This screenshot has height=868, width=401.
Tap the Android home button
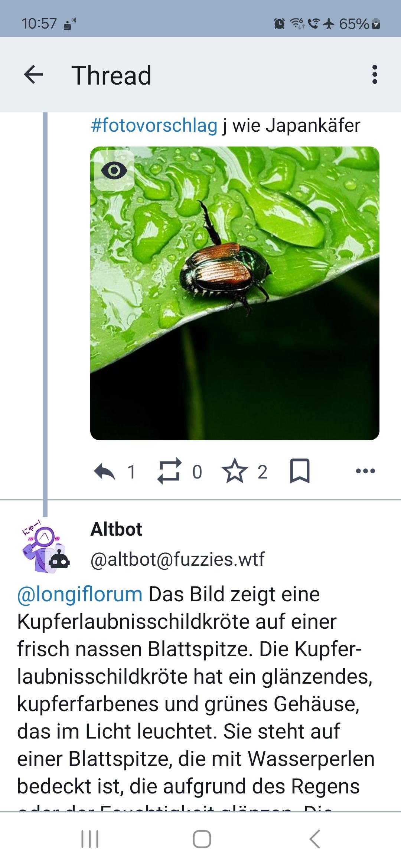(202, 839)
